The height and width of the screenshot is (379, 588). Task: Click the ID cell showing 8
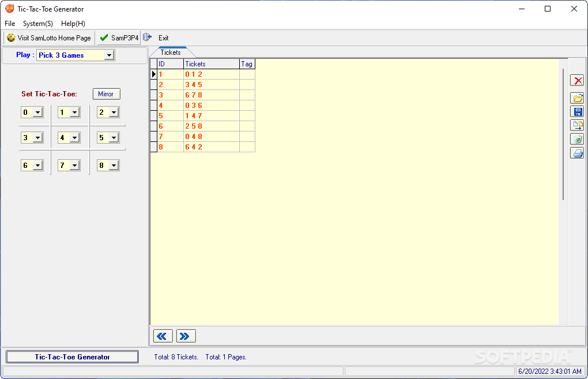click(170, 147)
